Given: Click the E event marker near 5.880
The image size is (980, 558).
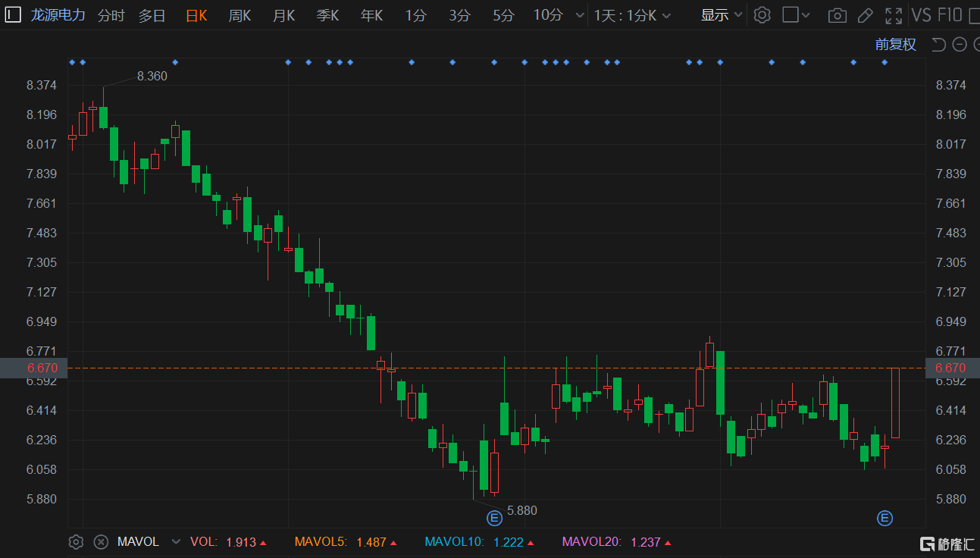Looking at the screenshot, I should coord(494,519).
